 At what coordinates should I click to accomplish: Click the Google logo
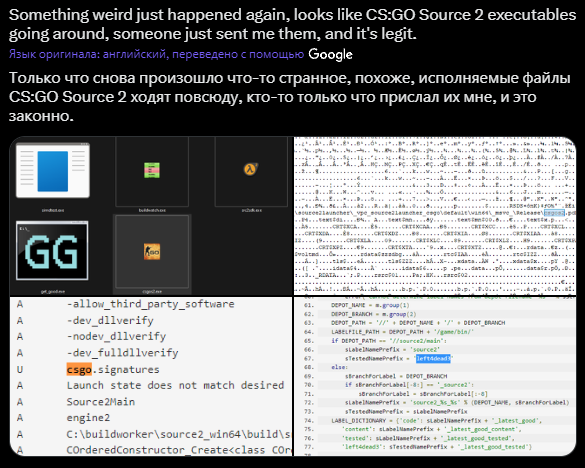click(330, 54)
